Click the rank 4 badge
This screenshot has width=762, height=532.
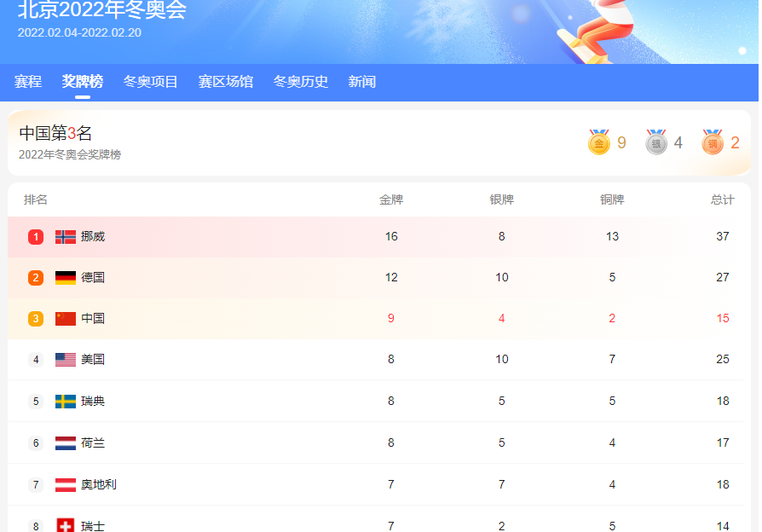36,360
